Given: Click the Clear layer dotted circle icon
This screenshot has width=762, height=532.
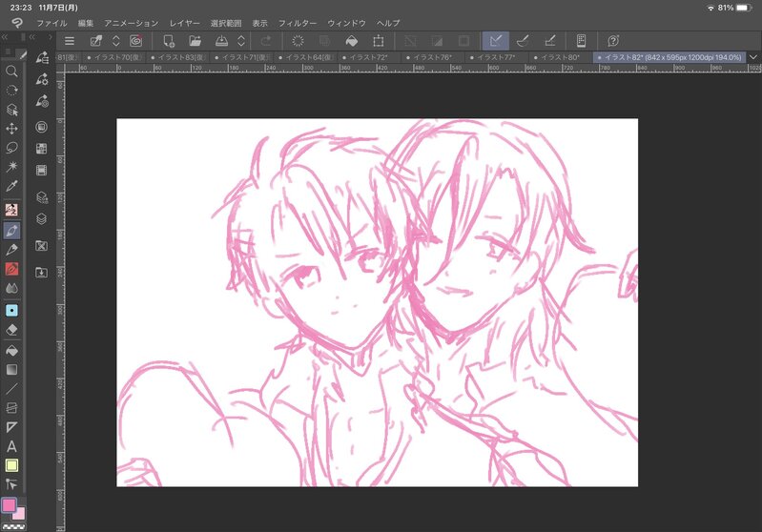Looking at the screenshot, I should coord(298,41).
